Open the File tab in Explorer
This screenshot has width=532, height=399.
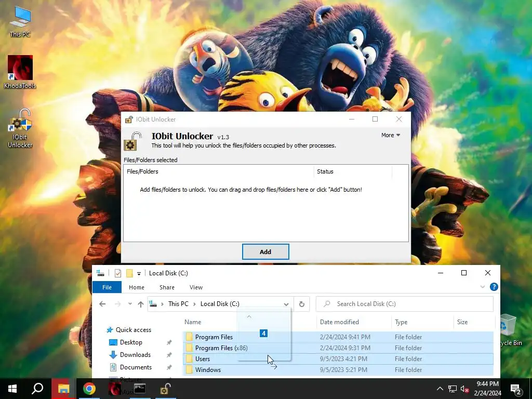click(107, 287)
